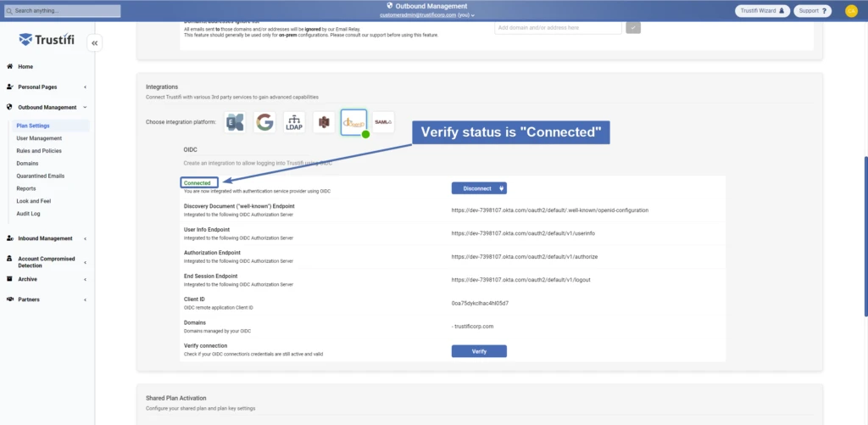
Task: Pick the OpenID (OIDC) integration icon
Action: pos(353,123)
